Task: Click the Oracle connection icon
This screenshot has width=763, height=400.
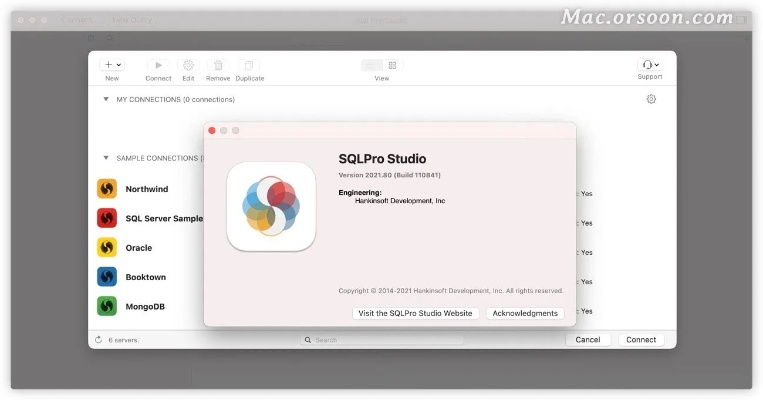Action: tap(107, 247)
